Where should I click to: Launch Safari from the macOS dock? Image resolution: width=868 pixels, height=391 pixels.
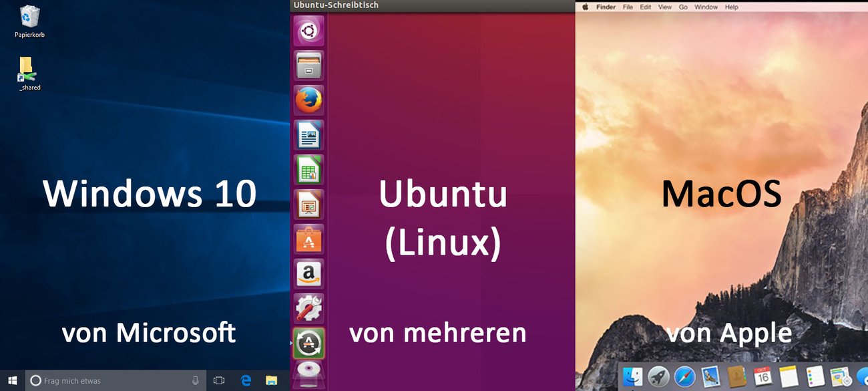pyautogui.click(x=684, y=376)
